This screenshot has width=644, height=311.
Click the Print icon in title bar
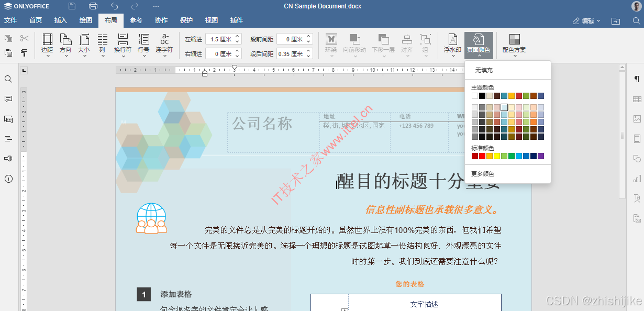[x=93, y=6]
